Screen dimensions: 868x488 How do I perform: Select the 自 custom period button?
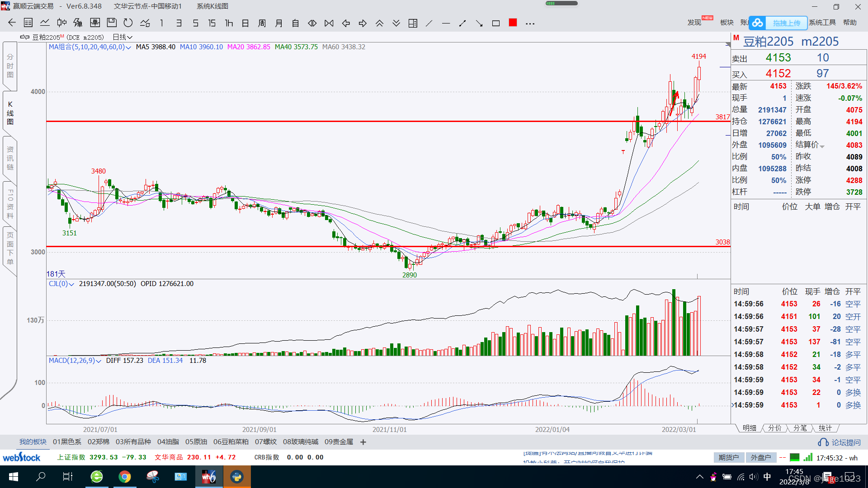tap(296, 23)
